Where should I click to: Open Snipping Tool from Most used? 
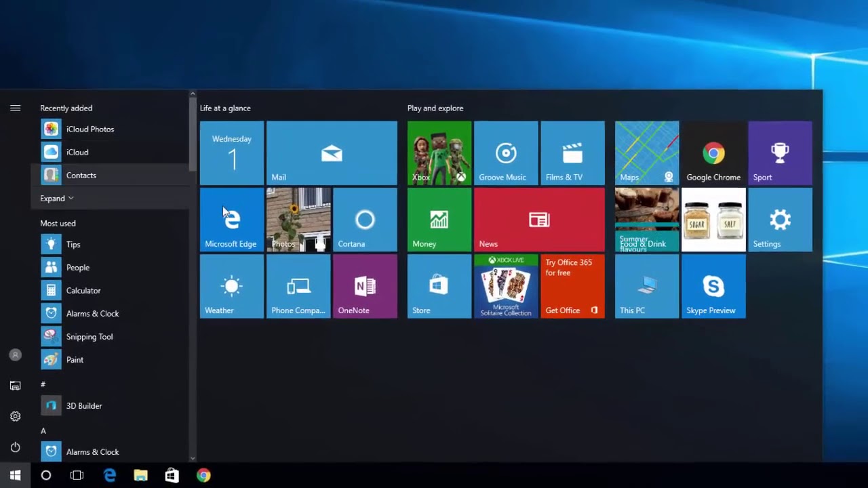coord(110,336)
